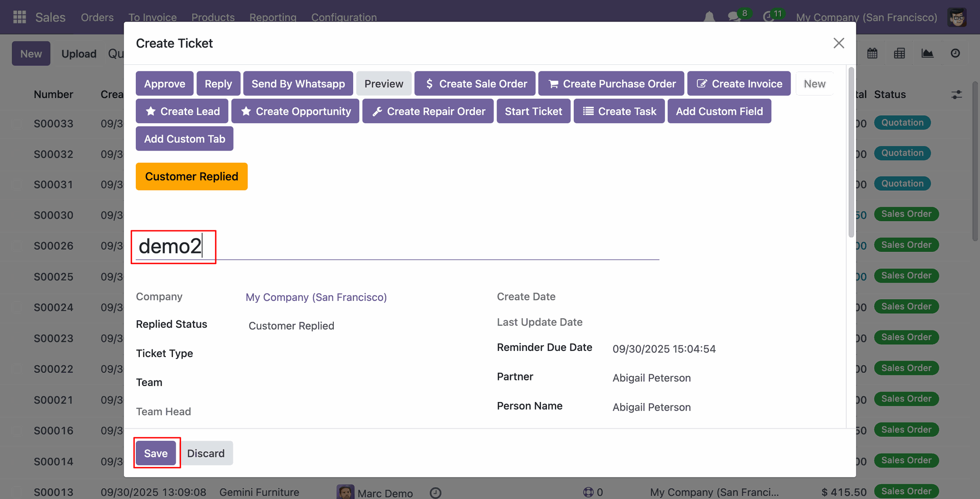Switch to pivot table view icon
Viewport: 980px width, 499px height.
click(x=899, y=53)
